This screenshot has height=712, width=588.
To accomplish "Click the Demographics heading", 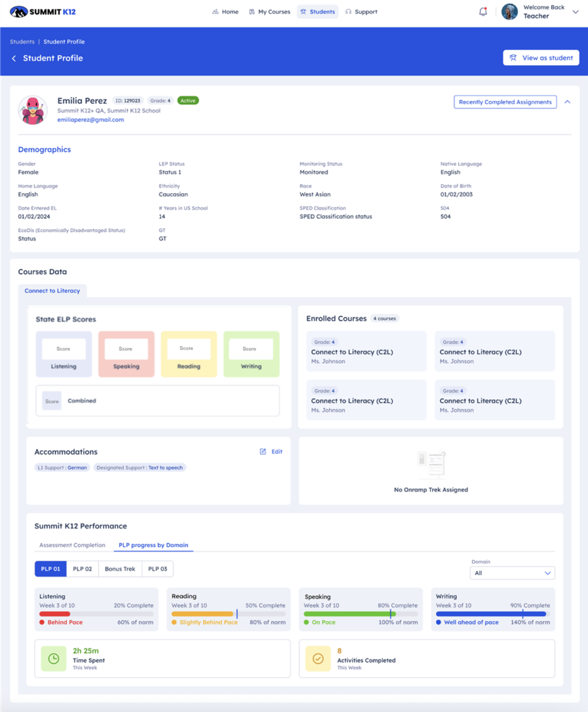I will click(x=45, y=150).
